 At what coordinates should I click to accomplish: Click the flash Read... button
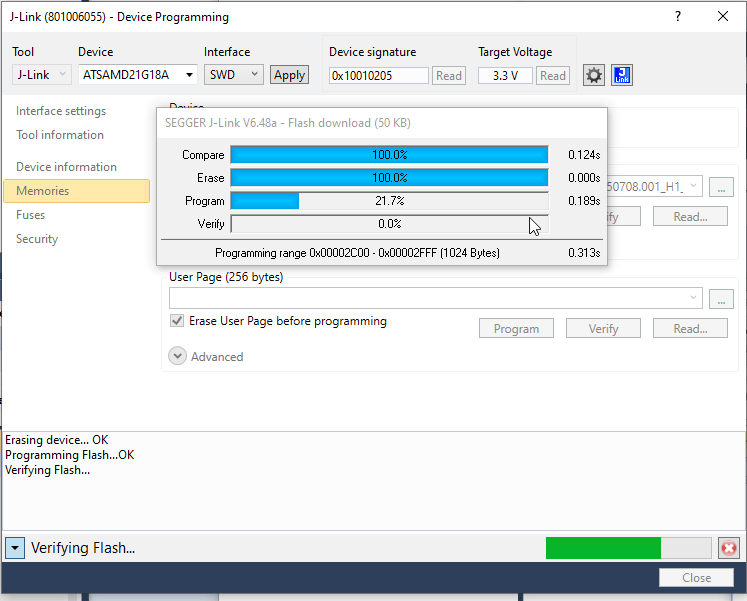click(x=690, y=217)
